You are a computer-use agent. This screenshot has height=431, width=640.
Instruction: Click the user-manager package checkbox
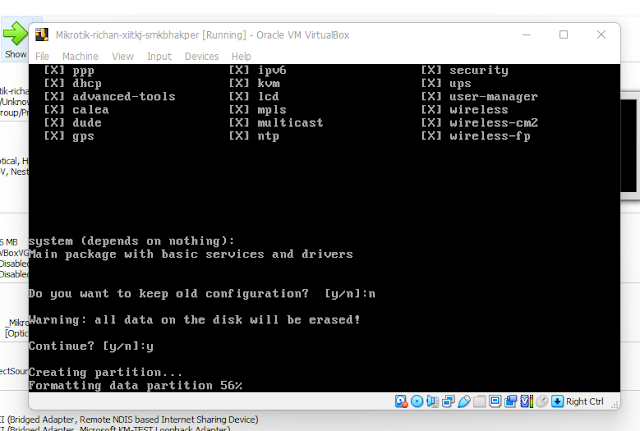(431, 96)
